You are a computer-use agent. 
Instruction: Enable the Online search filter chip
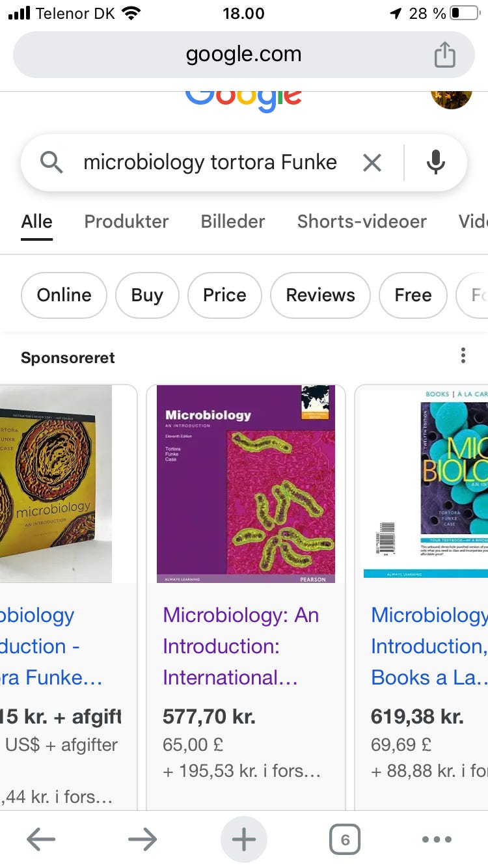click(x=64, y=295)
